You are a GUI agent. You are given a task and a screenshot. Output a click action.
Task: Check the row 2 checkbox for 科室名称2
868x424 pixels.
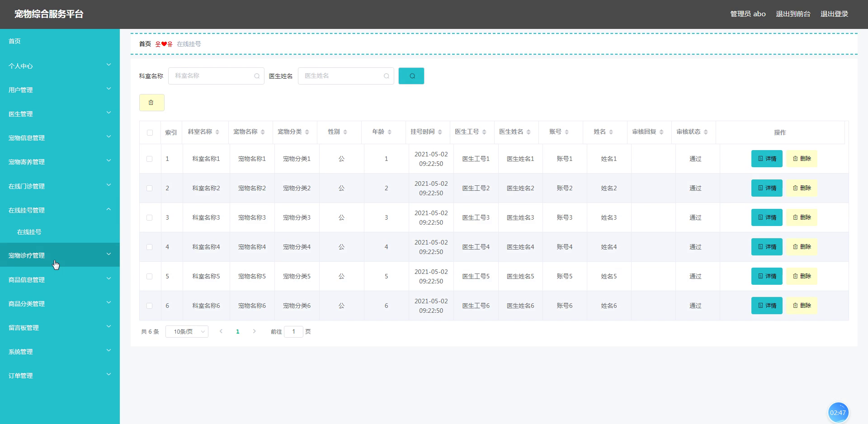pos(150,188)
